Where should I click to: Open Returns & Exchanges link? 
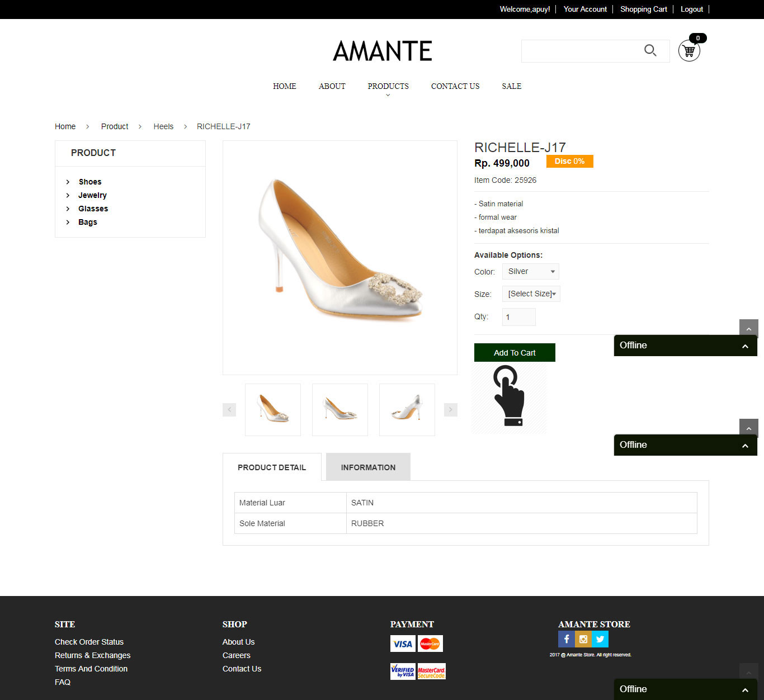coord(92,655)
